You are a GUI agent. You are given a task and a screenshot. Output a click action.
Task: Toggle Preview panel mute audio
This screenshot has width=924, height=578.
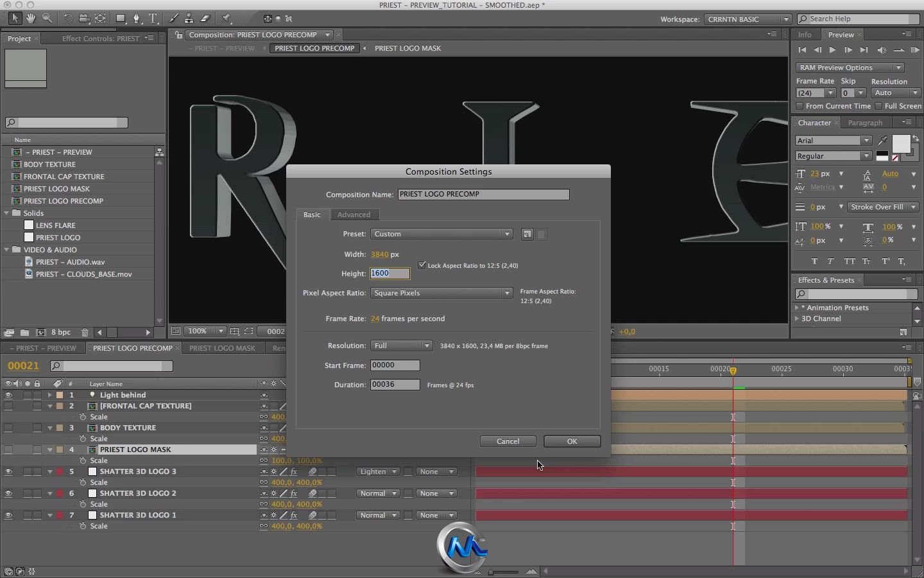coord(882,50)
